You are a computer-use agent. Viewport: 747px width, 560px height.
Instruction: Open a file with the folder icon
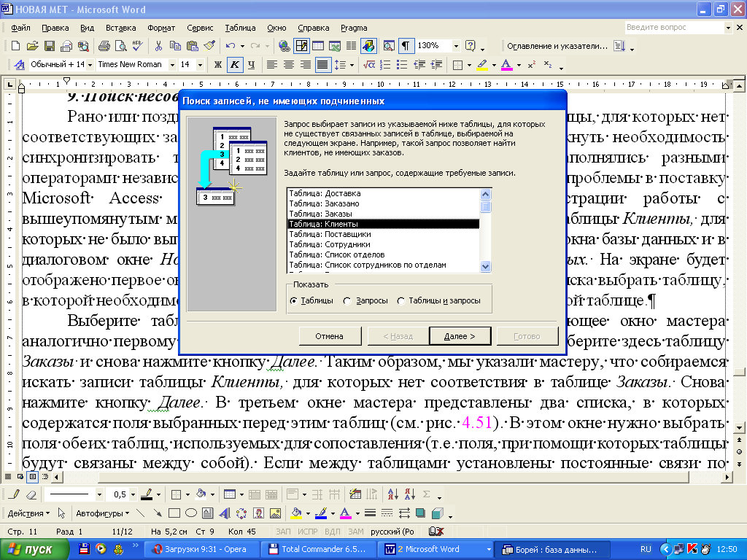tap(32, 46)
